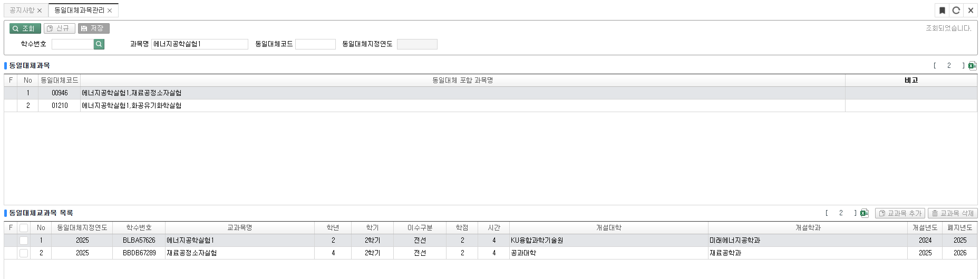Click the refresh icon at top right
Screen dimensions: 980x279
point(956,11)
